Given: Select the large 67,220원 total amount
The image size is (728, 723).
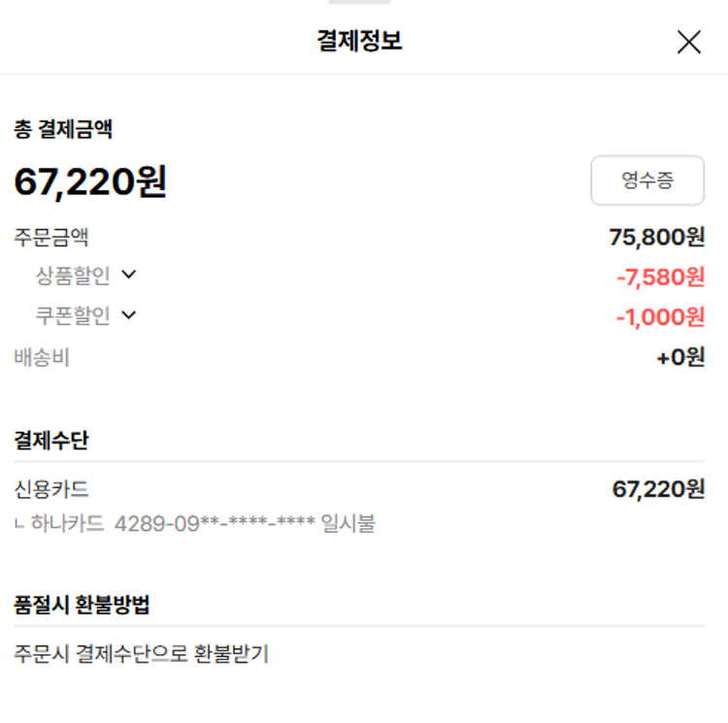Looking at the screenshot, I should pyautogui.click(x=90, y=181).
